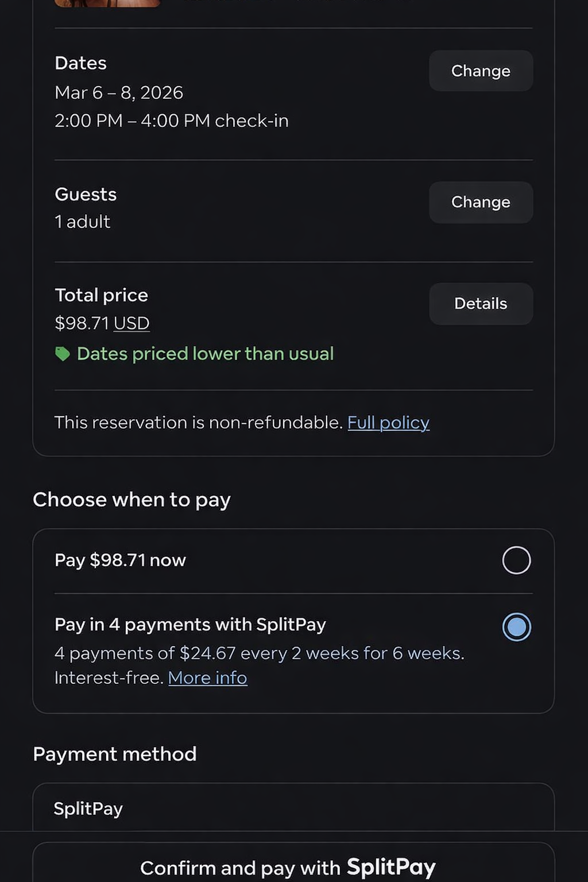The image size is (588, 882).
Task: Click the 2:00 PM – 4:00 PM check-in text
Action: 171,121
